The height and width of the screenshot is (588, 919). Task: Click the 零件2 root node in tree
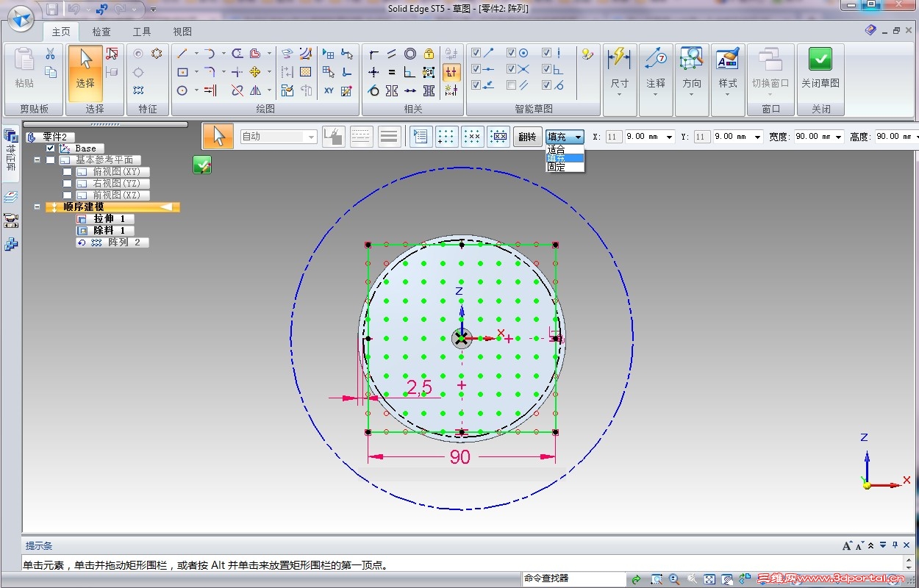[50, 137]
